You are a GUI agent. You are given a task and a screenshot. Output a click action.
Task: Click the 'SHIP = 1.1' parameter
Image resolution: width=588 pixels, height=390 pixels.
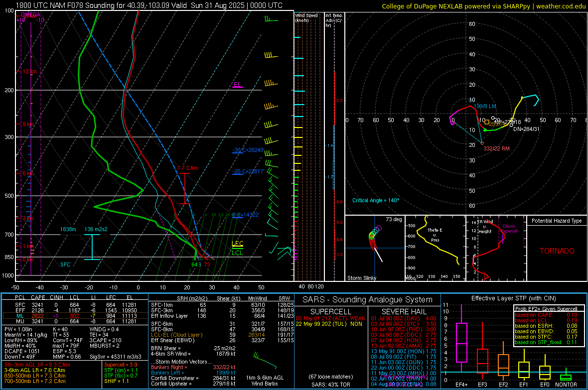(x=116, y=381)
